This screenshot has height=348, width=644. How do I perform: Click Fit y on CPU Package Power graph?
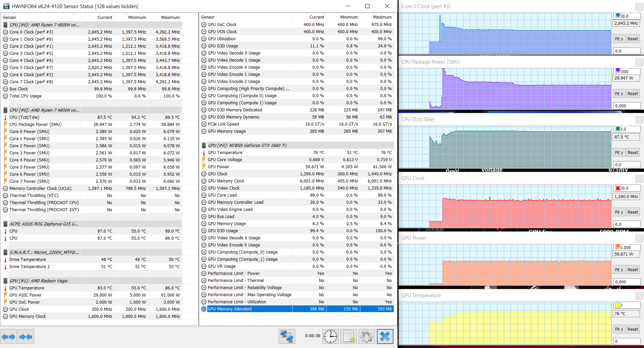(619, 94)
